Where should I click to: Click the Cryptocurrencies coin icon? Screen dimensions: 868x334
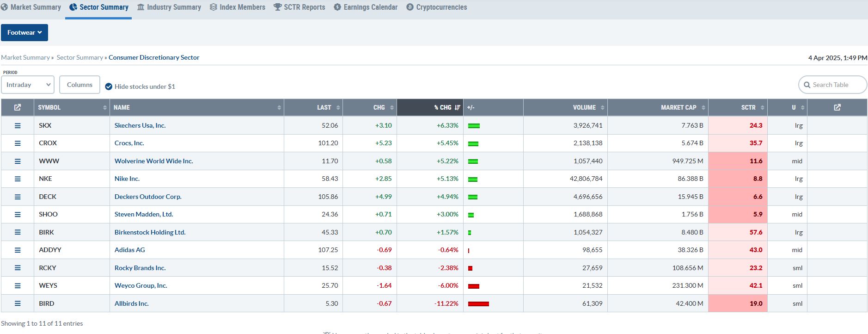(x=410, y=7)
